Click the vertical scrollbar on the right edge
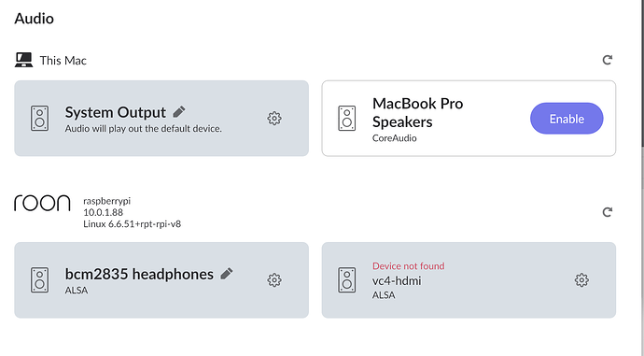Screen dimensions: 644x356 coord(642,72)
